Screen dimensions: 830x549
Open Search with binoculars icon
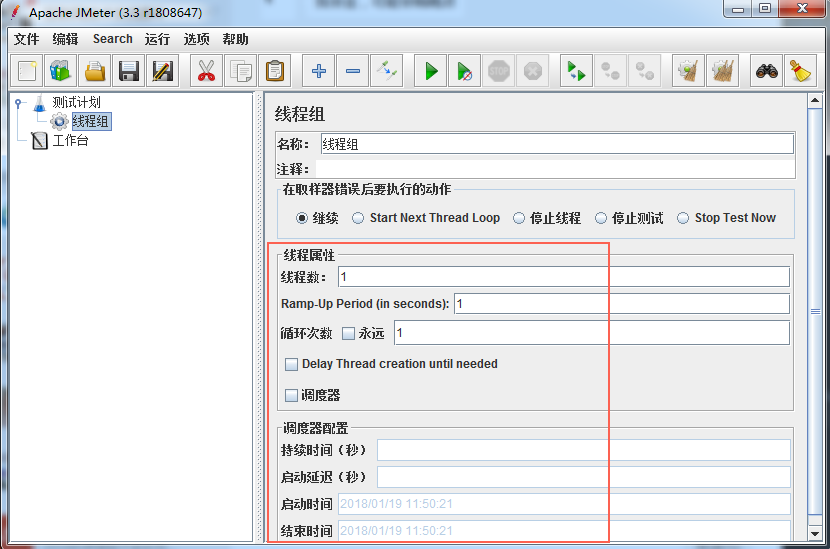[x=766, y=71]
